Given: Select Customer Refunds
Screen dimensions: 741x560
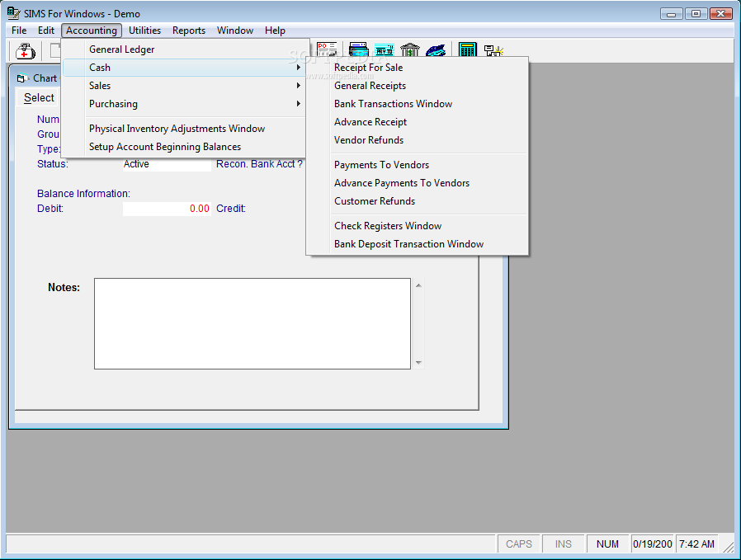Looking at the screenshot, I should click(x=418, y=201).
